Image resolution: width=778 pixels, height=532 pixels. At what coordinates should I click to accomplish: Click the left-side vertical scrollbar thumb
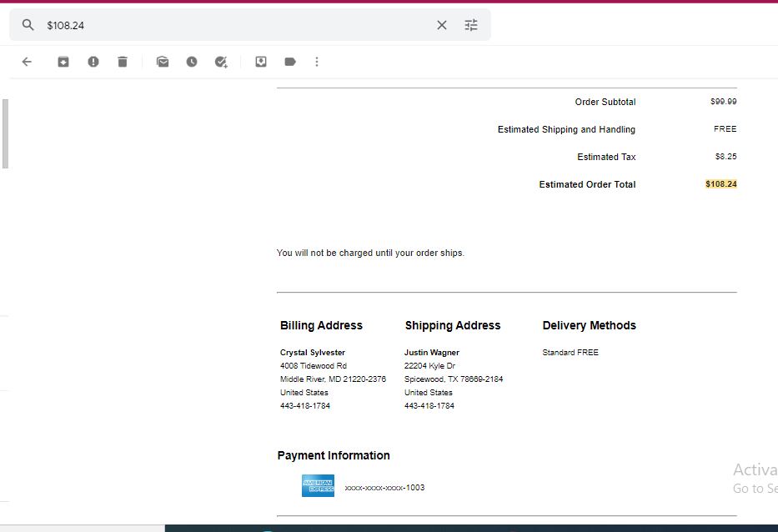[6, 134]
